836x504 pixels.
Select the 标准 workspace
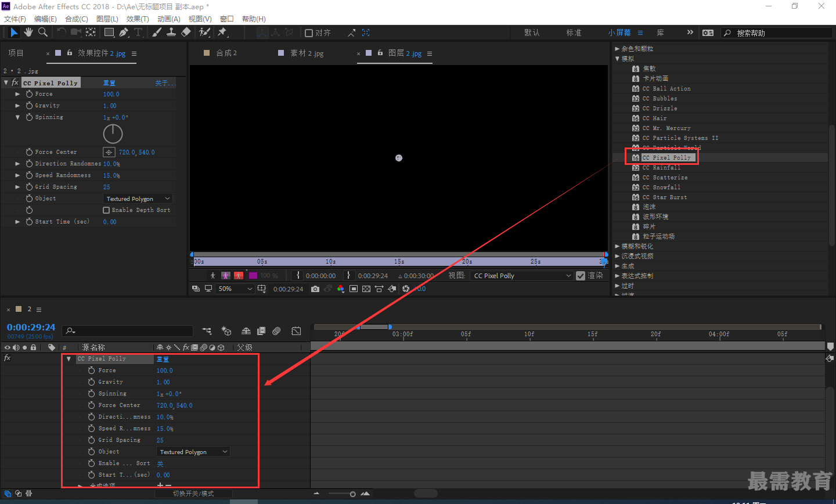pos(574,33)
